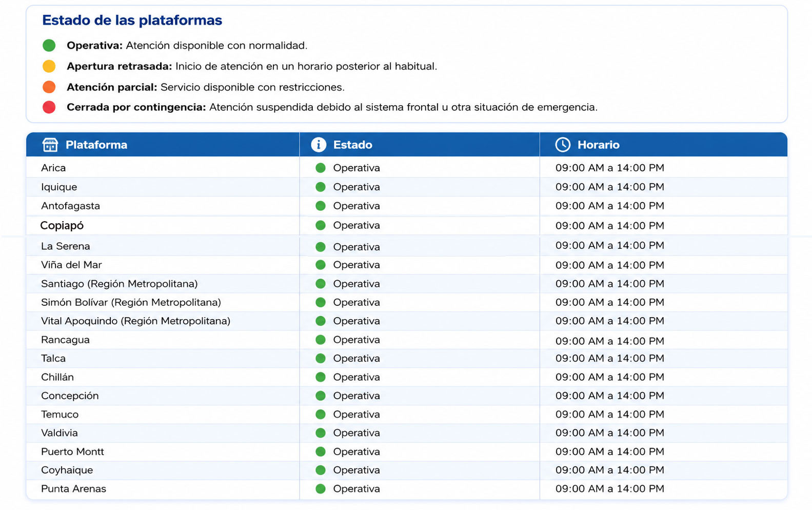
Task: Select the Coyhaique platform name
Action: point(67,470)
